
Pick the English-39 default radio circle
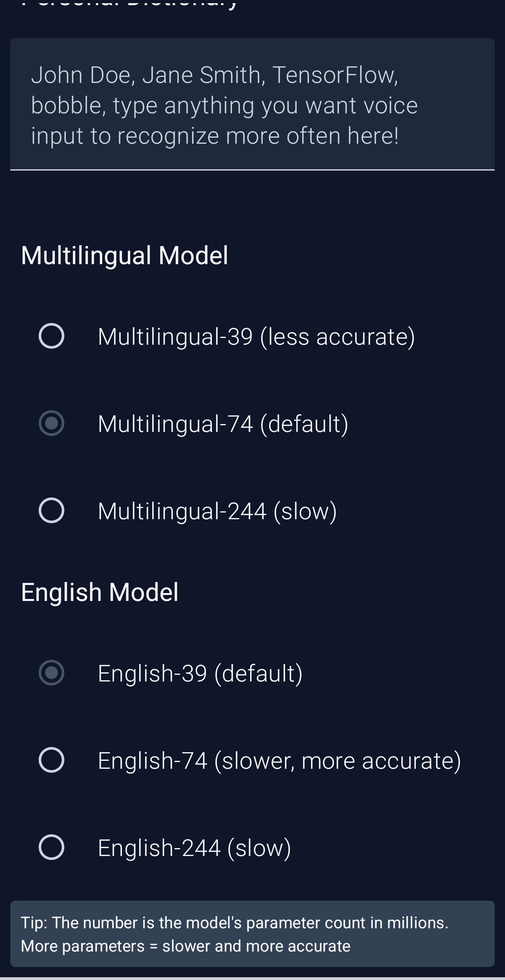point(51,673)
